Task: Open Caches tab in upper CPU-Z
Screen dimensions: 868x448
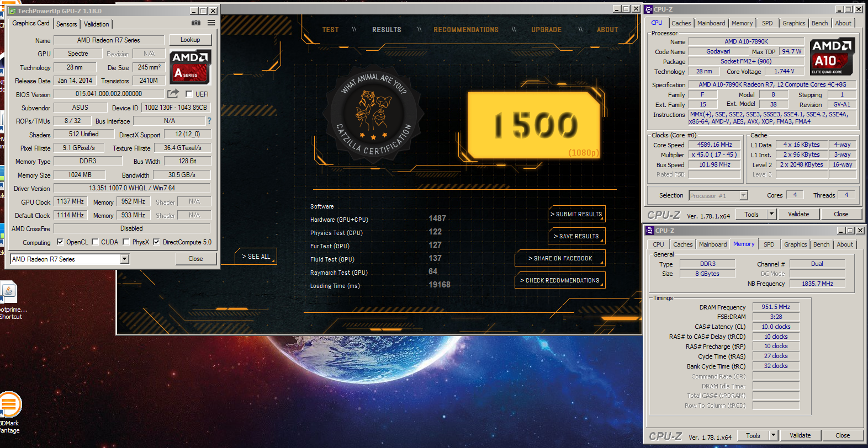Action: [x=681, y=23]
